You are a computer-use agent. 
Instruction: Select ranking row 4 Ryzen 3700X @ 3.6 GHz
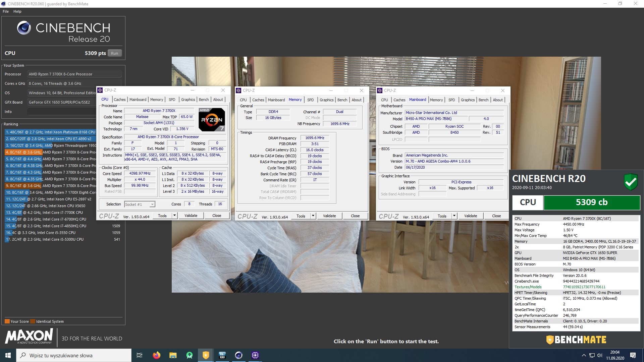50,152
